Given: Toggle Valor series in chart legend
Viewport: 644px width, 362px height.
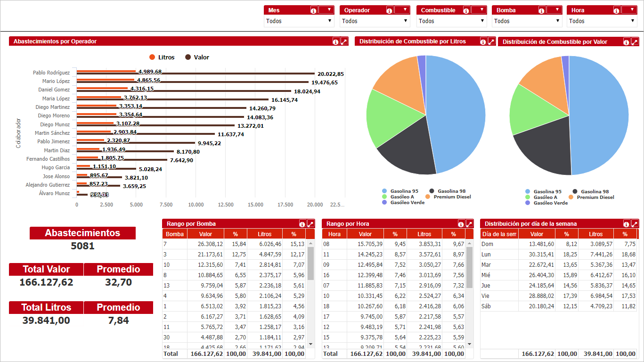Looking at the screenshot, I should point(197,58).
